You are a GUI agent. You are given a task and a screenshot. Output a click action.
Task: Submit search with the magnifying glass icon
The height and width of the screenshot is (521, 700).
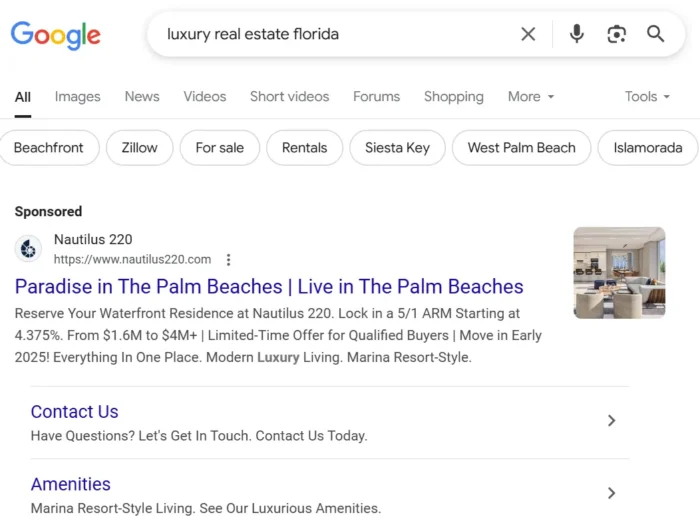coord(655,34)
